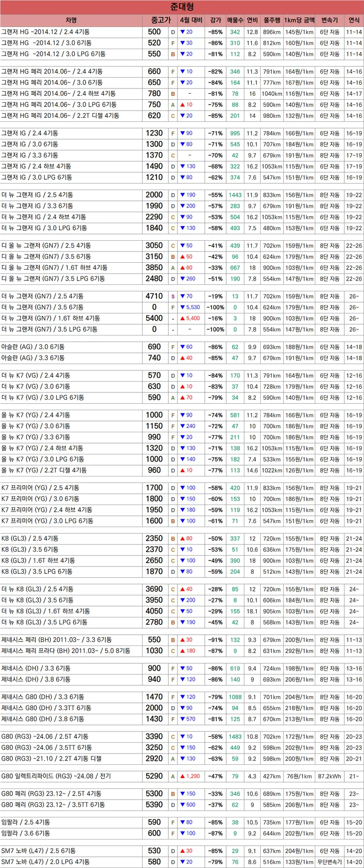Image resolution: width=364 pixels, height=868 pixels.
Task: Select "G80 일렉트리파이드 (RG3) ~24.08 / 전기"
Action: point(71,776)
